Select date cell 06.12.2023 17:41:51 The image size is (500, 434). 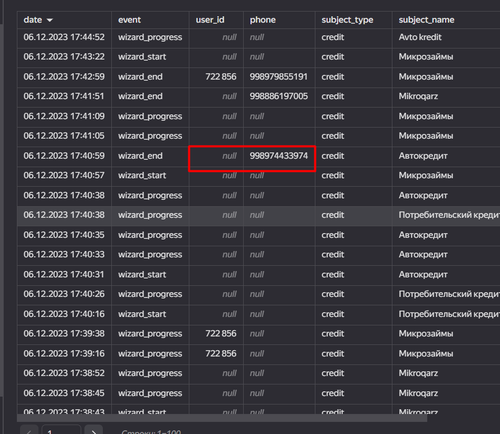click(64, 96)
